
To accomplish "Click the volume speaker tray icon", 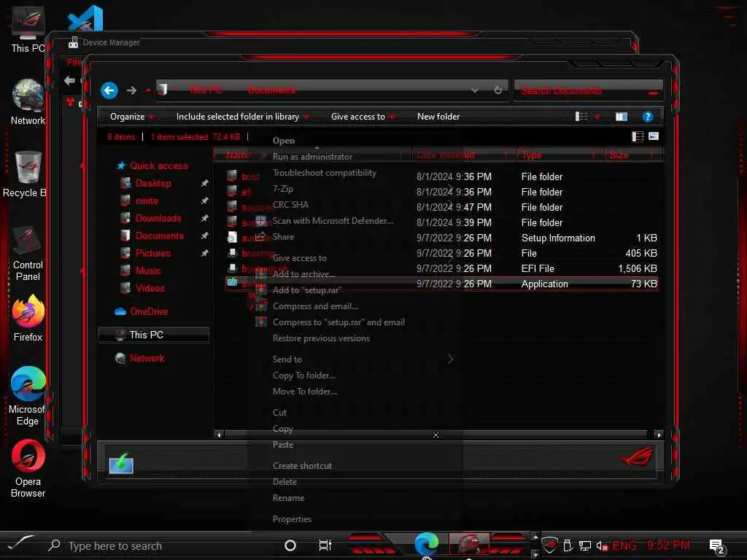I will pyautogui.click(x=602, y=545).
